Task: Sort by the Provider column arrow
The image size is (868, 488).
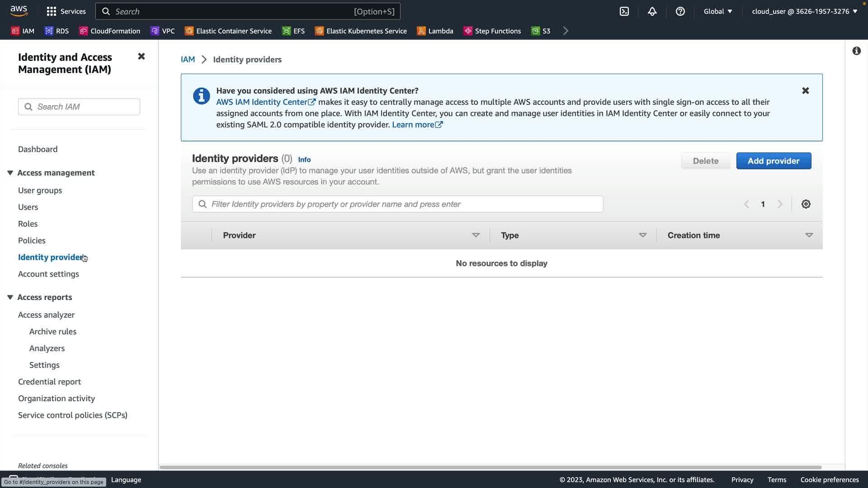Action: click(x=476, y=235)
